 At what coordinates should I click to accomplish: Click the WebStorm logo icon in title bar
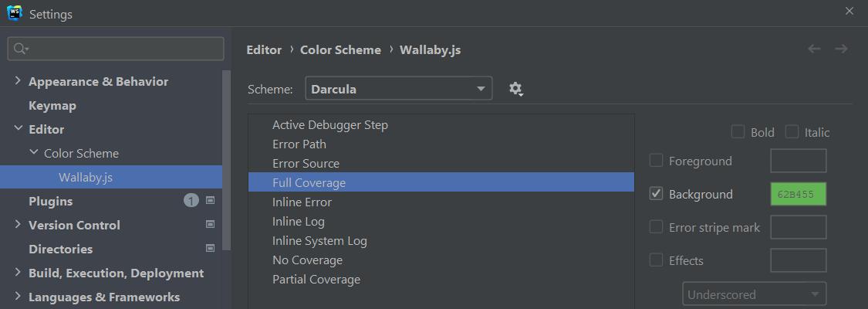[13, 13]
